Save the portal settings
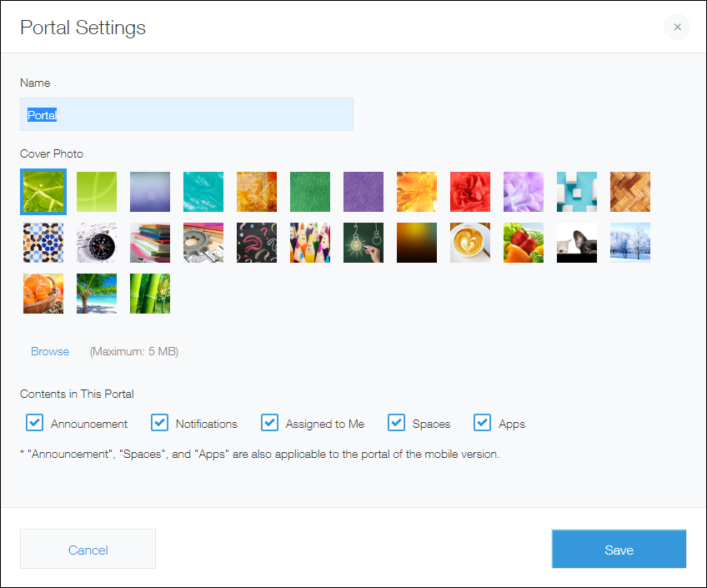Viewport: 707px width, 588px height. pos(619,549)
